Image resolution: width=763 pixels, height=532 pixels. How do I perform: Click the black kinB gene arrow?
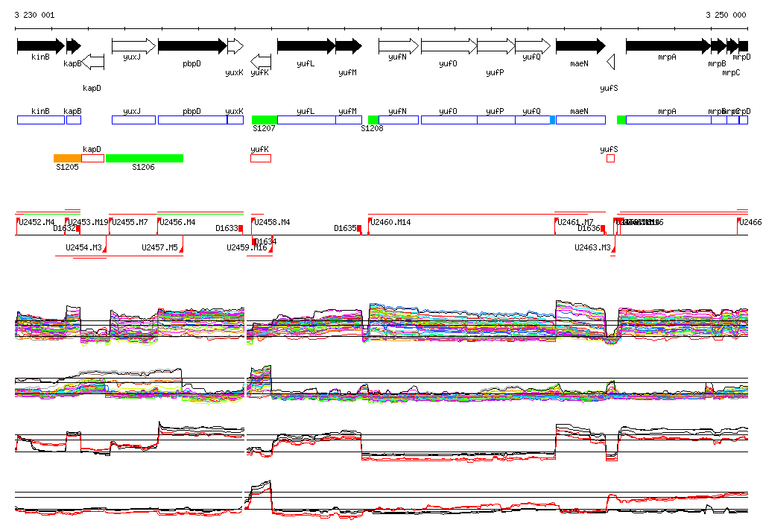pos(41,46)
